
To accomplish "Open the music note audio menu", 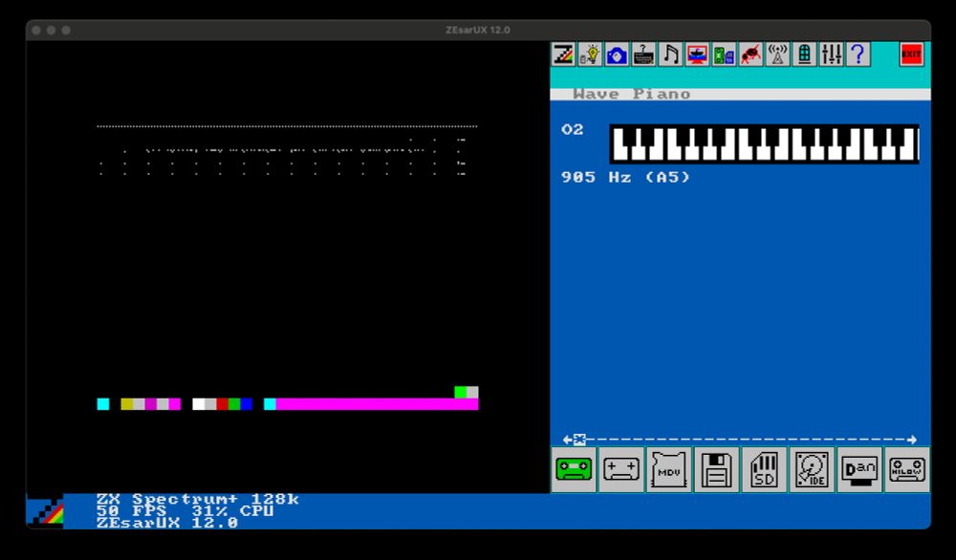I will pos(670,54).
